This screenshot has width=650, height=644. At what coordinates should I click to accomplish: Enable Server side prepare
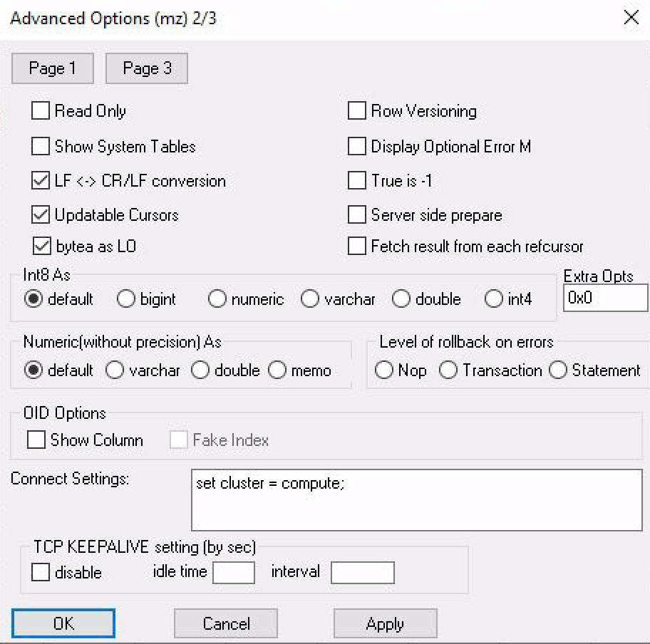356,215
